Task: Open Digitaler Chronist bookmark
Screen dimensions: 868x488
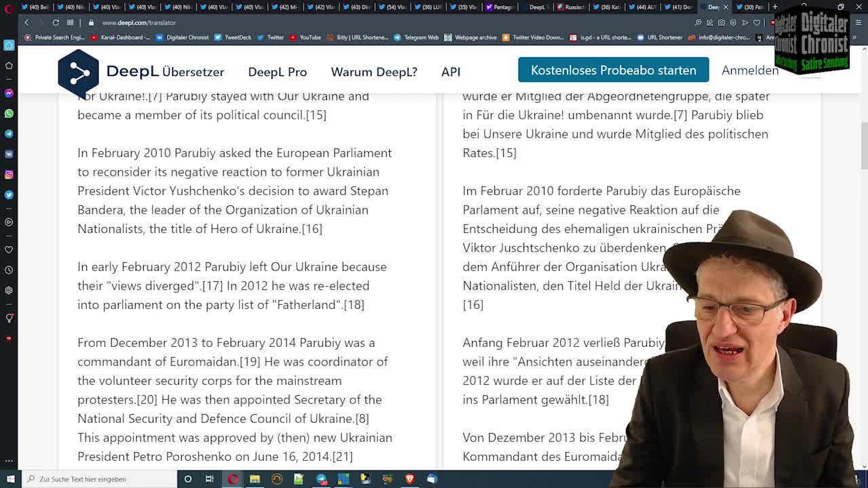Action: pos(183,37)
